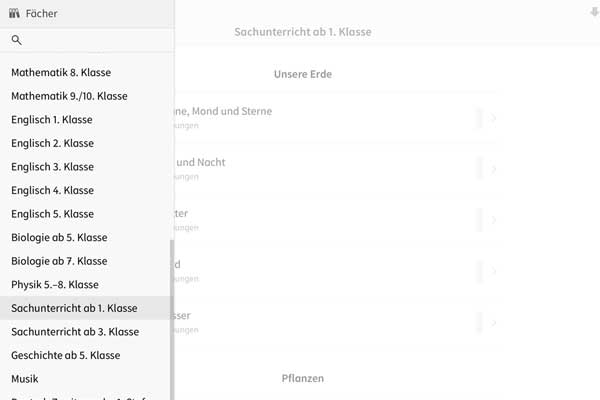
Task: Click the Fächer panel title
Action: [41, 14]
